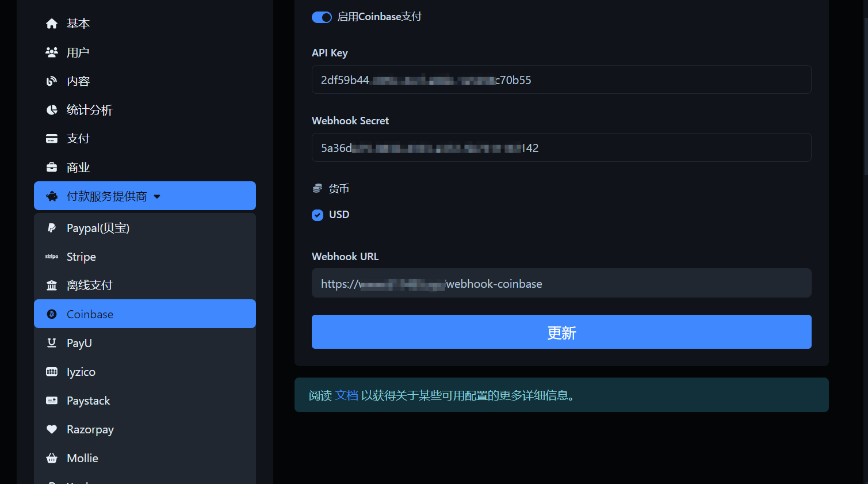Uncheck the USD currency checkbox
Screen dimensions: 868x484
318,215
